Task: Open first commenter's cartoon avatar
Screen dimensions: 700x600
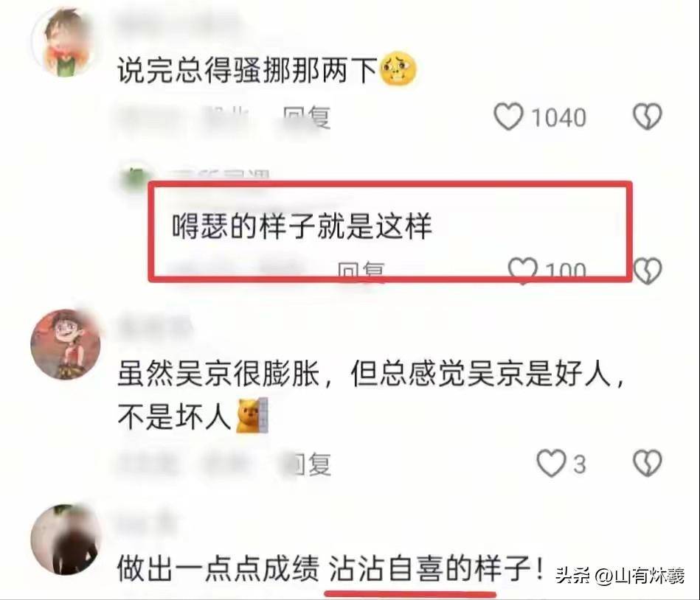Action: click(x=66, y=42)
